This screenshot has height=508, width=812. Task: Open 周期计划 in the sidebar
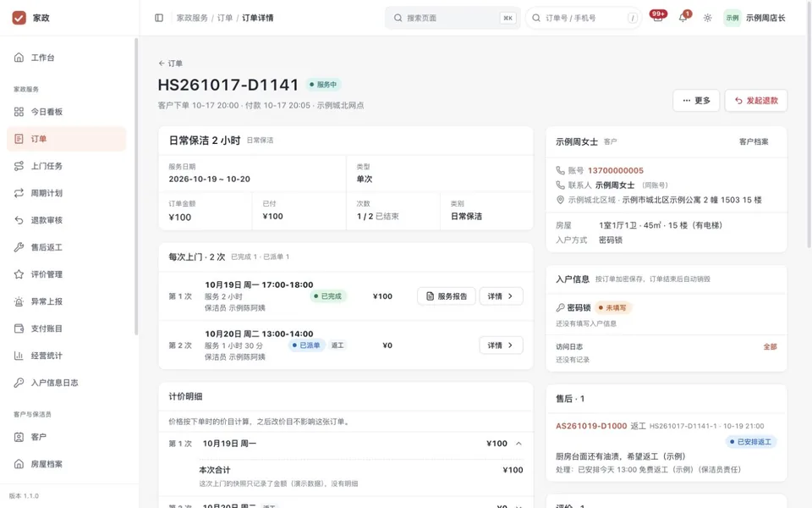click(66, 193)
